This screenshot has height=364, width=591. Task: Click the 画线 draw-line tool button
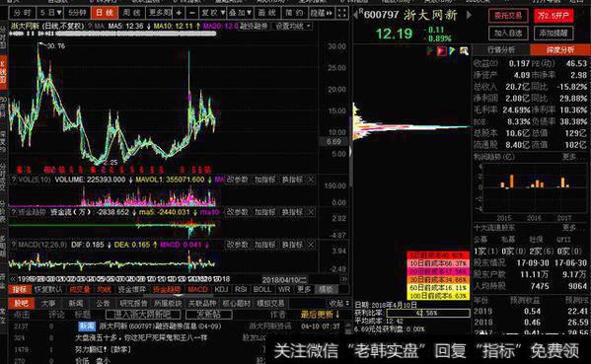pyautogui.click(x=266, y=13)
